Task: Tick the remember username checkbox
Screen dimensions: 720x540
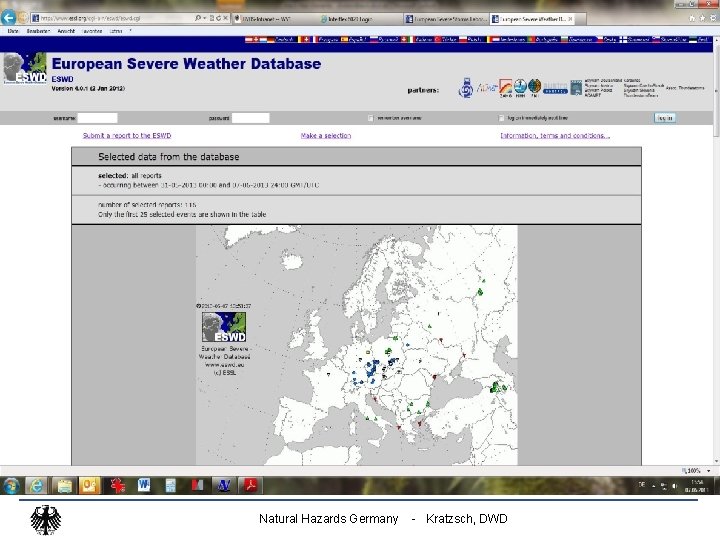Action: click(x=371, y=118)
